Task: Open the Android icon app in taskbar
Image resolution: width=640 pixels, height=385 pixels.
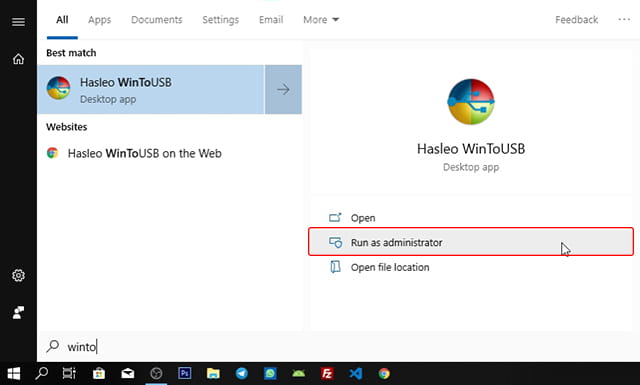Action: [299, 373]
